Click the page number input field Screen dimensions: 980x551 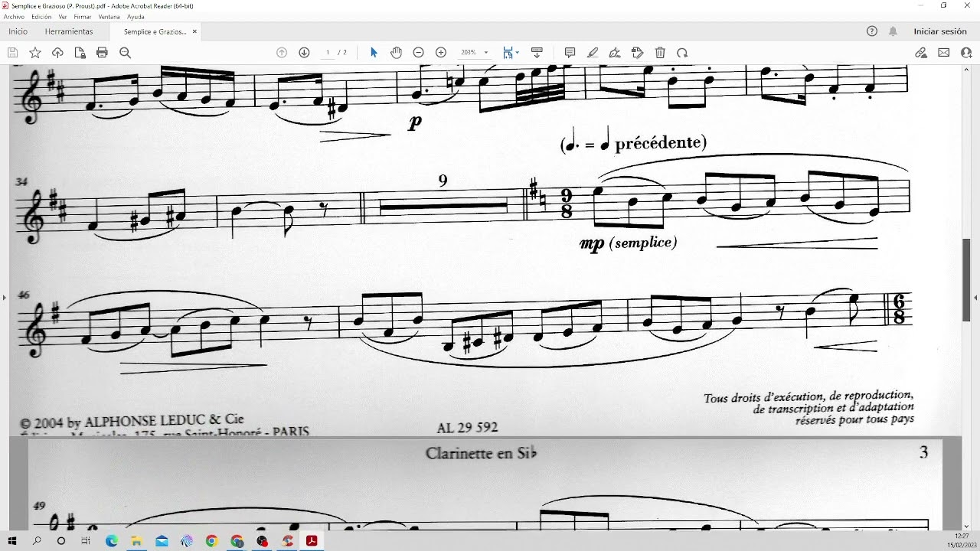click(x=328, y=53)
